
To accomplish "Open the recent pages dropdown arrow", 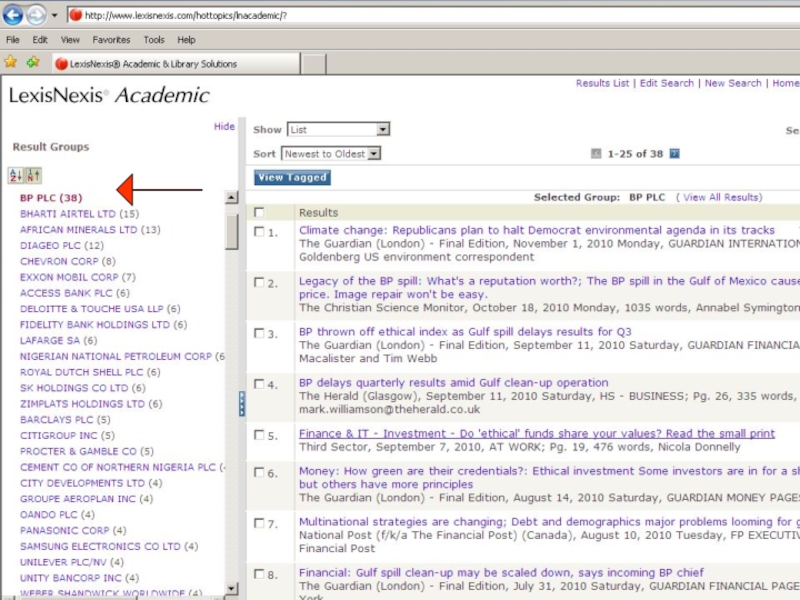I will (54, 16).
